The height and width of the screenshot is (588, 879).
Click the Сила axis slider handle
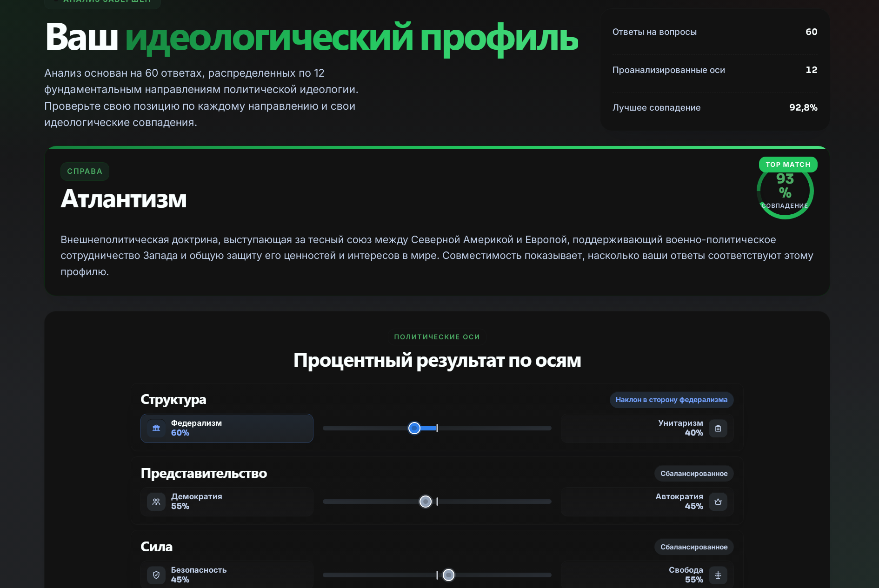448,575
